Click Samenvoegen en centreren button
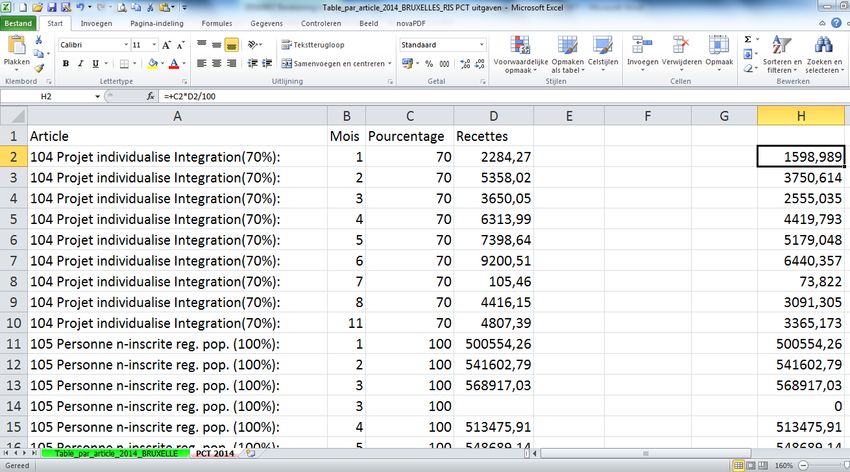 coord(335,63)
